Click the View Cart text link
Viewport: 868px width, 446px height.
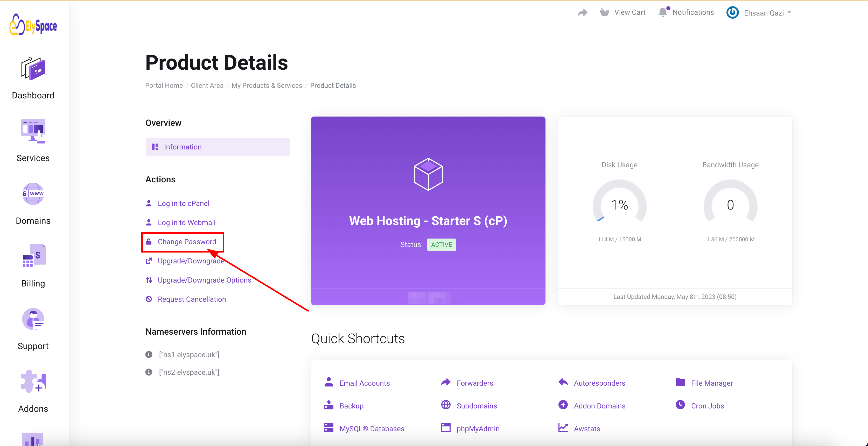[630, 12]
